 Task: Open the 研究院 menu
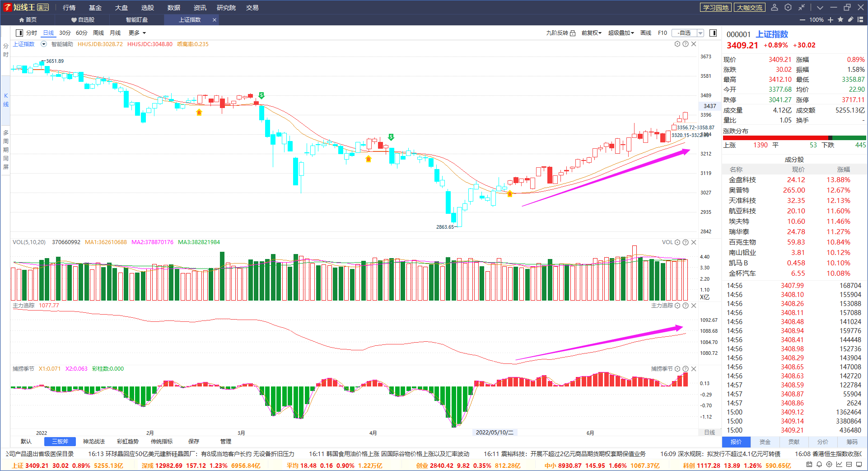[x=226, y=8]
